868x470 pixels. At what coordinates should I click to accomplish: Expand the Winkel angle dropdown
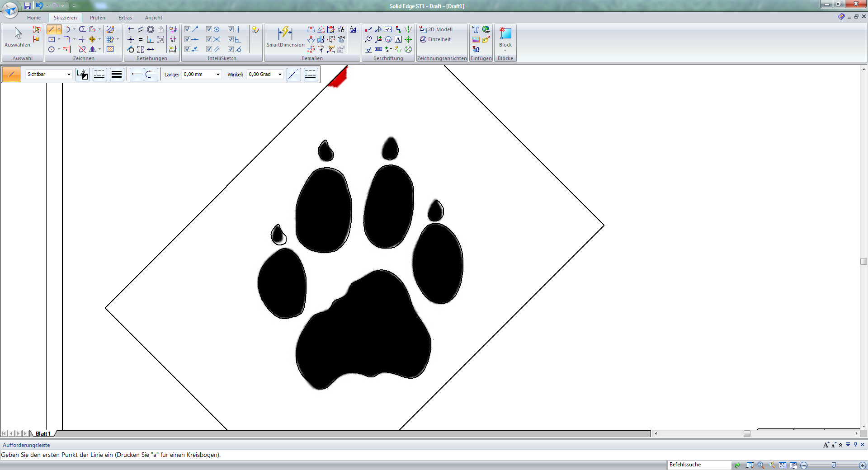(280, 75)
